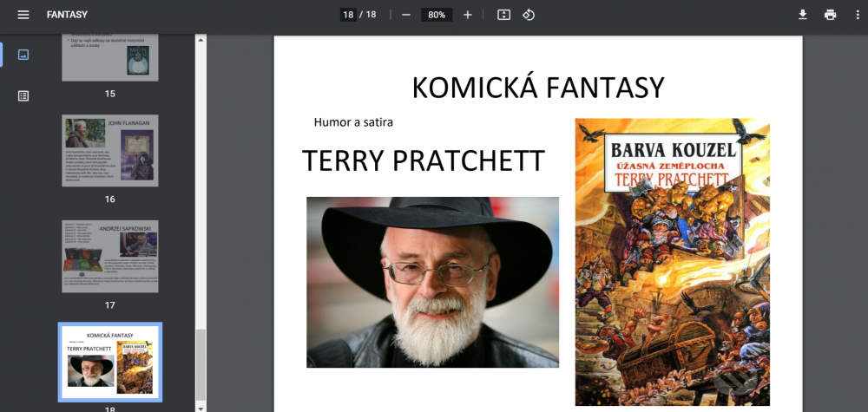Toggle the sidebar hamburger menu
This screenshot has width=868, height=412.
click(23, 15)
